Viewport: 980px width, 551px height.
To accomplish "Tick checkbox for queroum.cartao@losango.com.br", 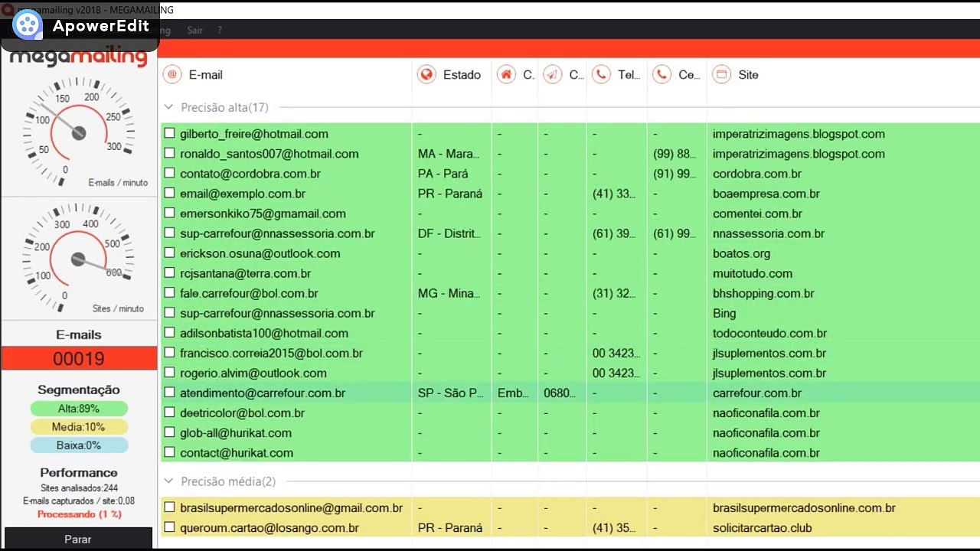I will (170, 527).
